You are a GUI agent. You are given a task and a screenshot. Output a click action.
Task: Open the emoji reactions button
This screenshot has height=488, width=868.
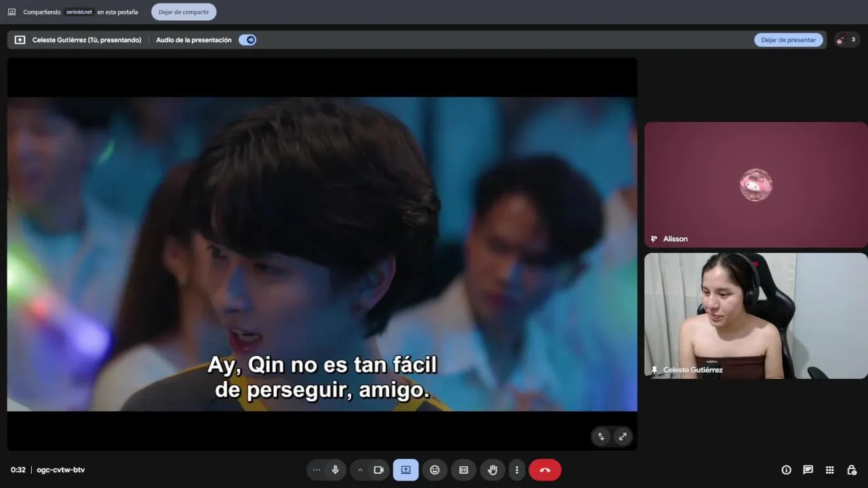[435, 470]
